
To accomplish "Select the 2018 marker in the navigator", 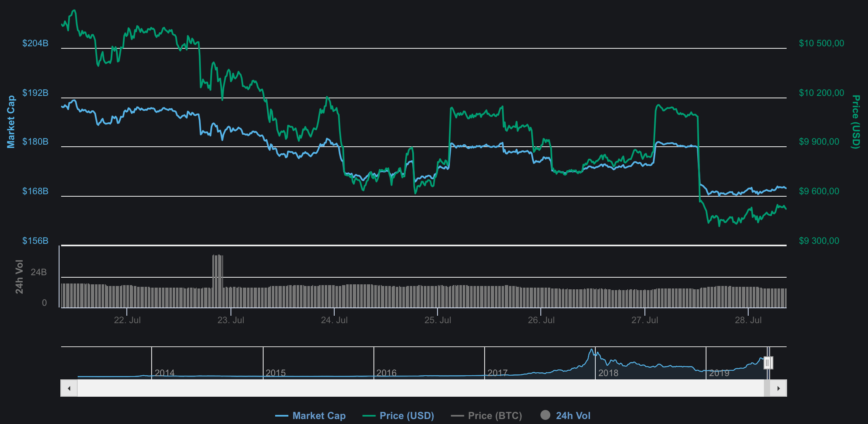I will coord(608,373).
